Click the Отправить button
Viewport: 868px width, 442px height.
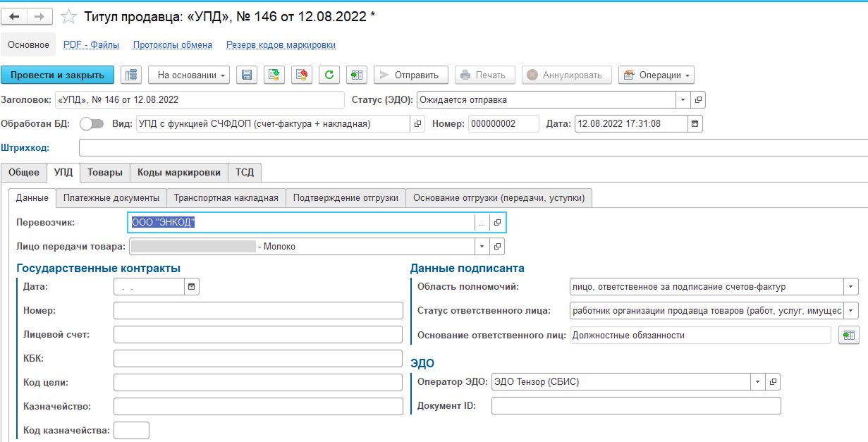(410, 75)
